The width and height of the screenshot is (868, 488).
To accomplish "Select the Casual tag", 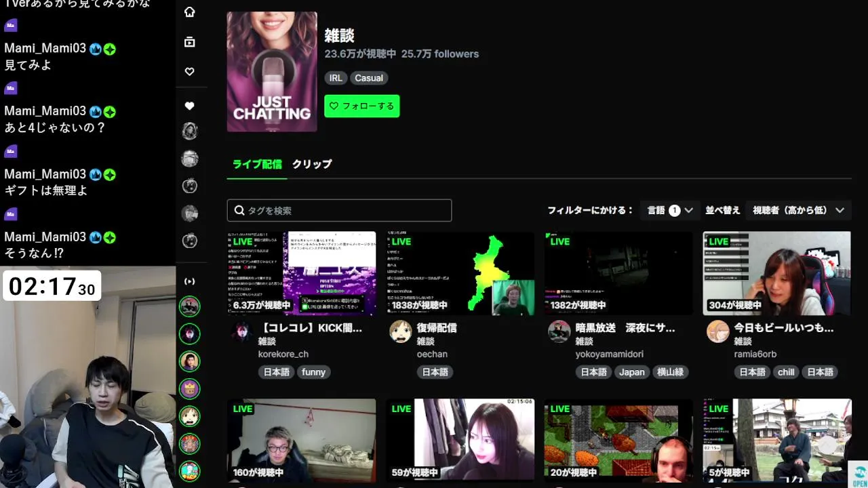I will (x=369, y=78).
